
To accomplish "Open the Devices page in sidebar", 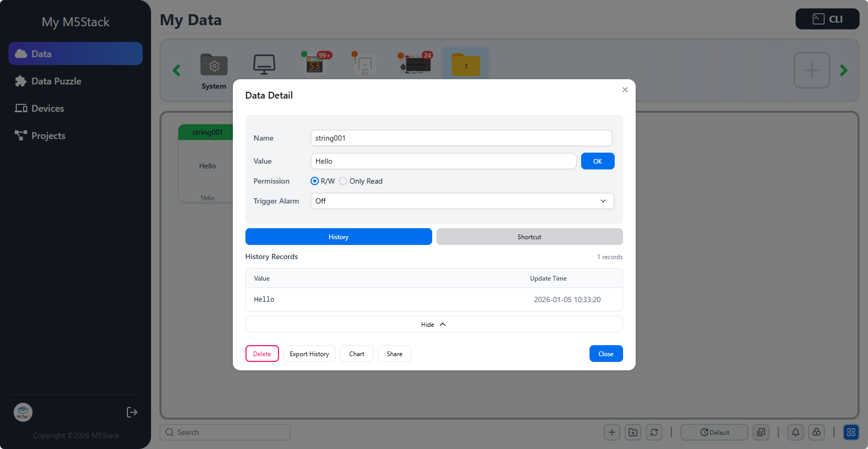I will click(47, 109).
